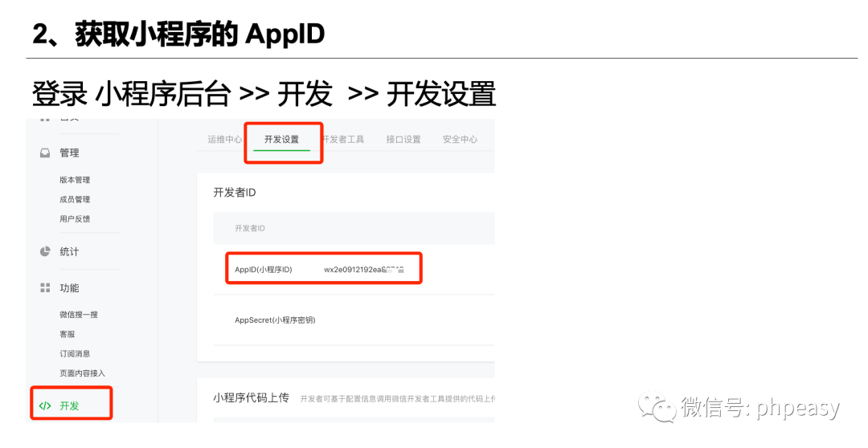This screenshot has width=868, height=448.
Task: Click the 管理 inbox icon
Action: click(x=45, y=153)
